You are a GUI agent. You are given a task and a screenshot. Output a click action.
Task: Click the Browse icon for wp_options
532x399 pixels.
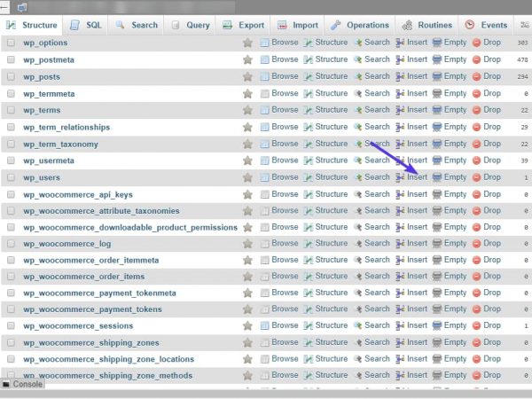pos(264,43)
